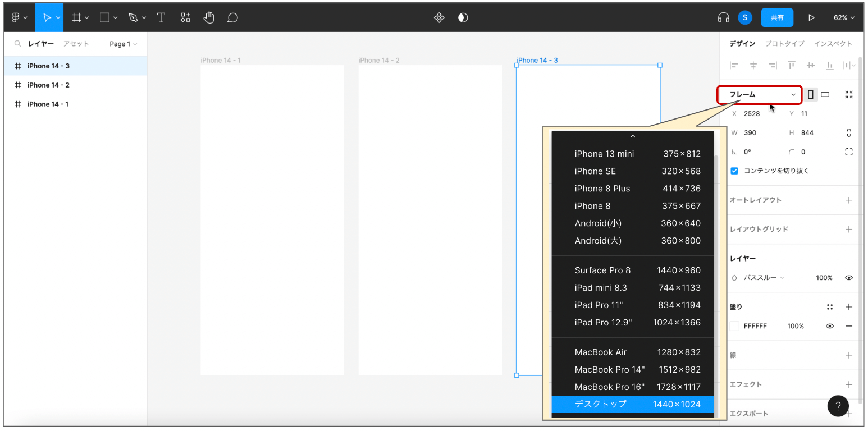The width and height of the screenshot is (868, 431).
Task: Add an auto layout
Action: pos(849,200)
